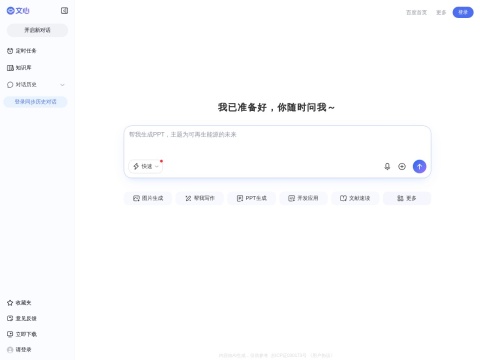Go to 百度首页 link
Viewport: 480px width, 360px height.
[416, 12]
